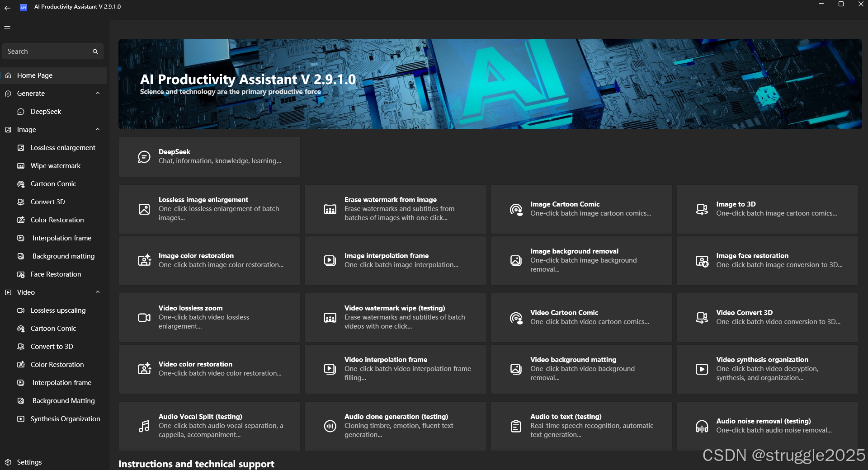Click Audio noise removal headphones icon
This screenshot has height=470, width=868.
coord(702,426)
